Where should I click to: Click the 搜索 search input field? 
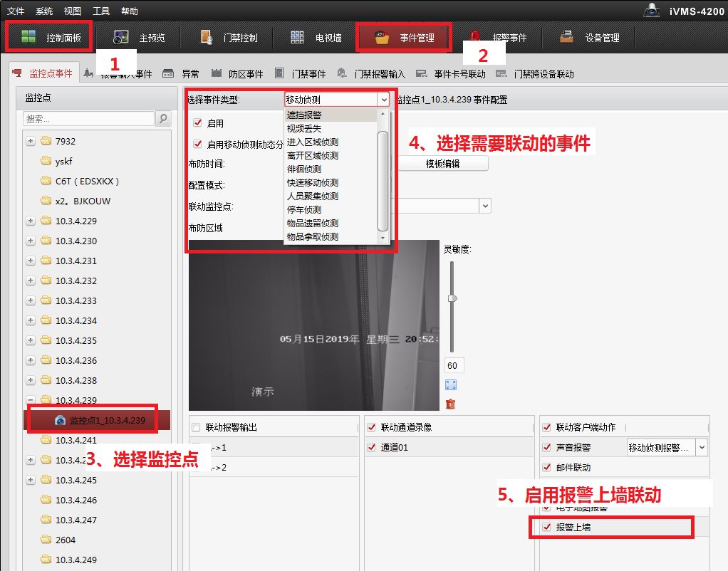[88, 119]
